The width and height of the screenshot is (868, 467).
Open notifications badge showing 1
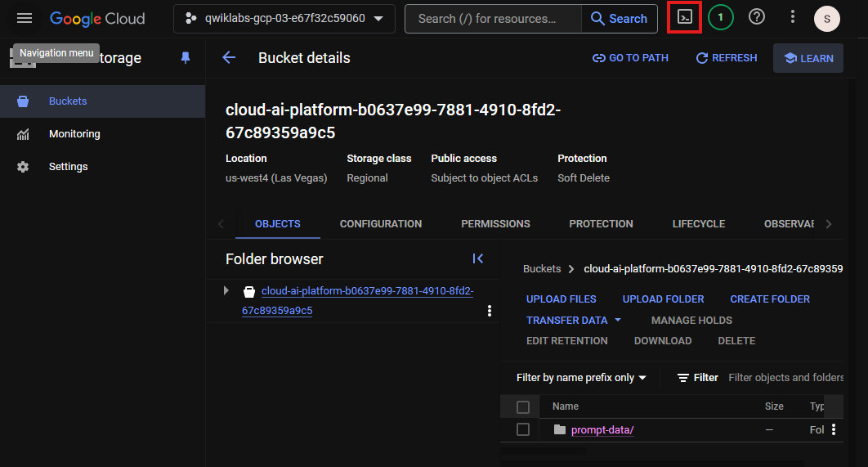tap(720, 18)
